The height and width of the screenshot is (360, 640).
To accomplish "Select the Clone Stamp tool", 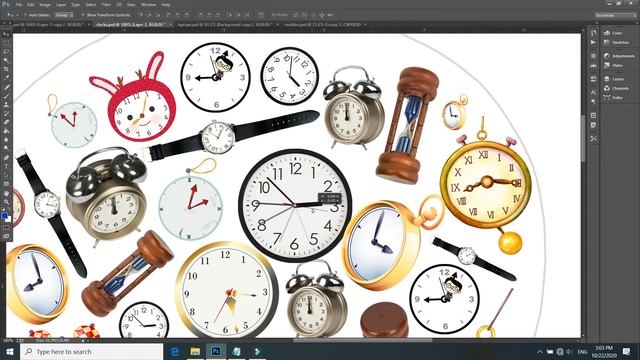I will [x=6, y=104].
